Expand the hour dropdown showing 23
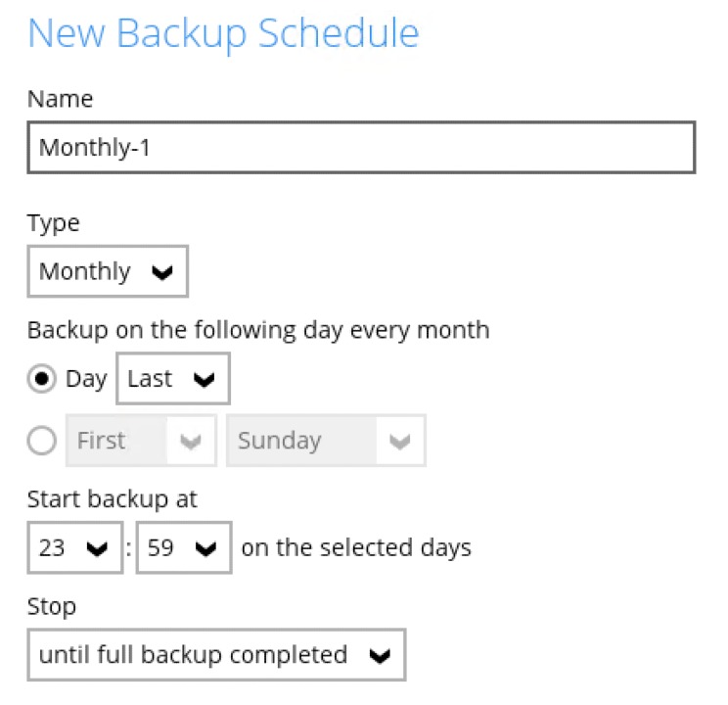728x705 pixels. tap(75, 547)
